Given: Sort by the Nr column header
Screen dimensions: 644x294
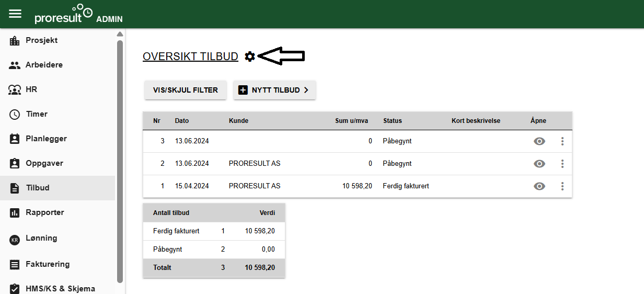Looking at the screenshot, I should point(157,121).
